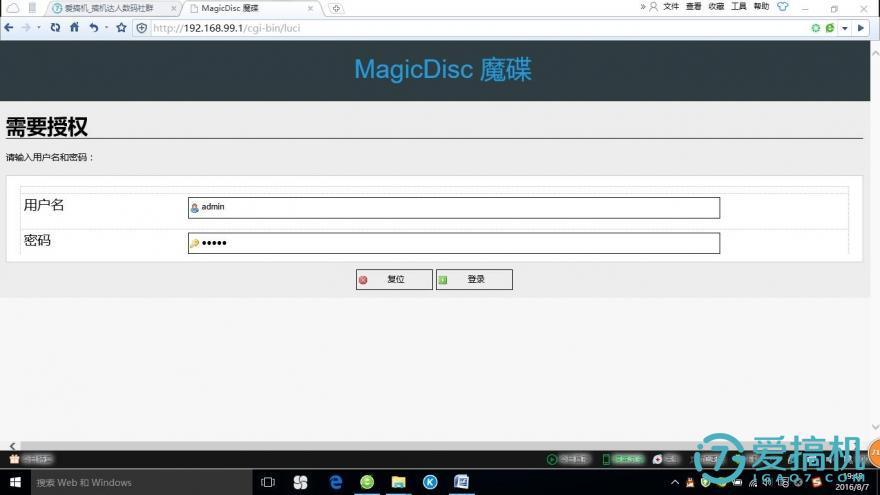Click the vertical scrollbar up arrow

pyautogui.click(x=875, y=53)
